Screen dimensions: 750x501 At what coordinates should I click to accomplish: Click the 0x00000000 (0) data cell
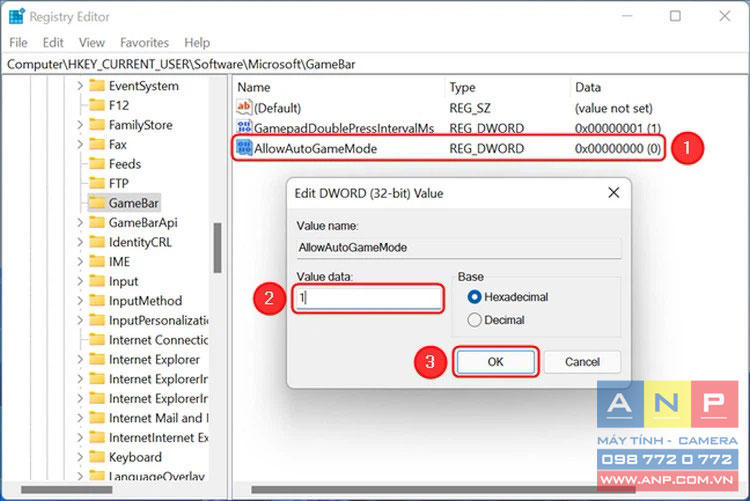(x=618, y=148)
